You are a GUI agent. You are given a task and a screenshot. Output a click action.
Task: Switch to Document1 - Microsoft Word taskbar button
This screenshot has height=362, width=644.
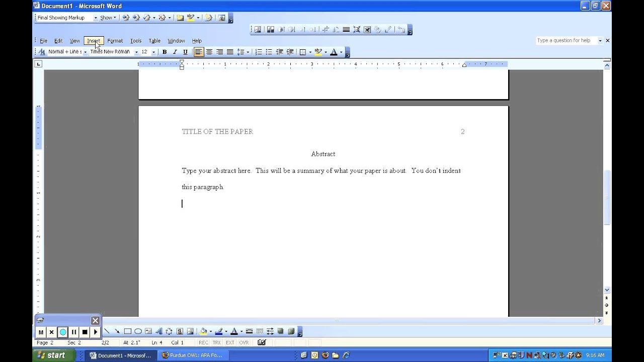(x=121, y=355)
